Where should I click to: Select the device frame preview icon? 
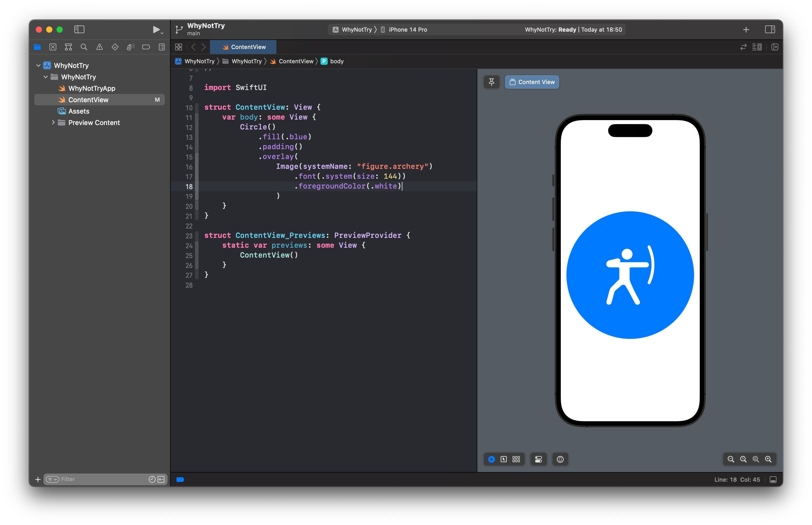click(x=560, y=459)
